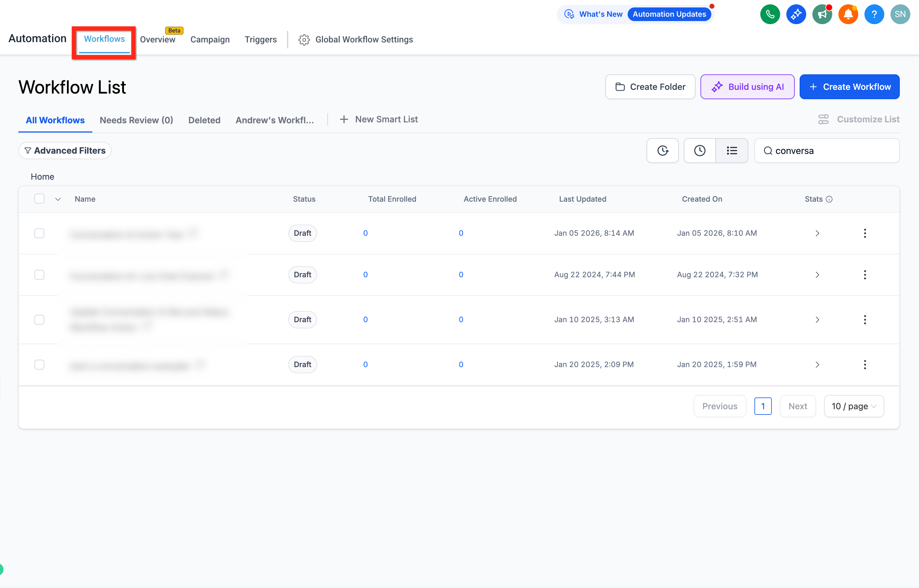Click the Next page button
Image resolution: width=919 pixels, height=588 pixels.
797,406
